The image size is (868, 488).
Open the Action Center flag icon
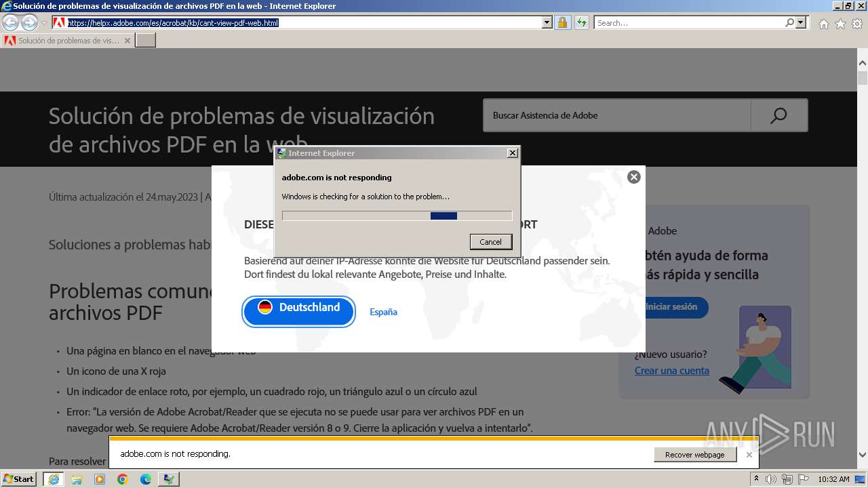tap(804, 479)
